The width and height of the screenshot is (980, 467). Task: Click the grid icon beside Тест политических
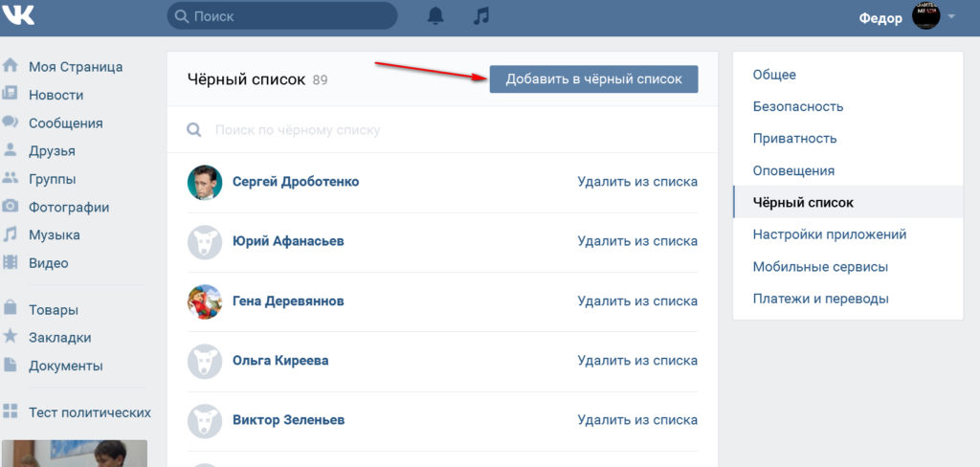[10, 411]
